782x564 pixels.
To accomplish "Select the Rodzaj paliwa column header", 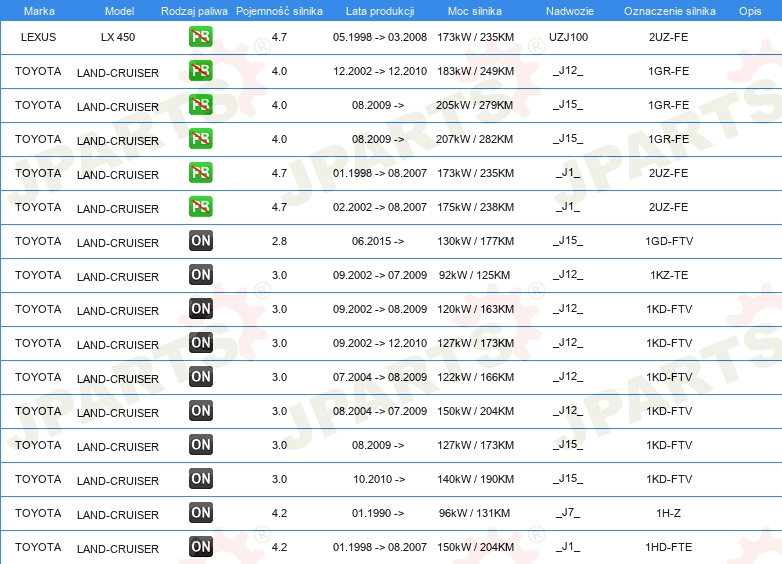I will pos(194,10).
